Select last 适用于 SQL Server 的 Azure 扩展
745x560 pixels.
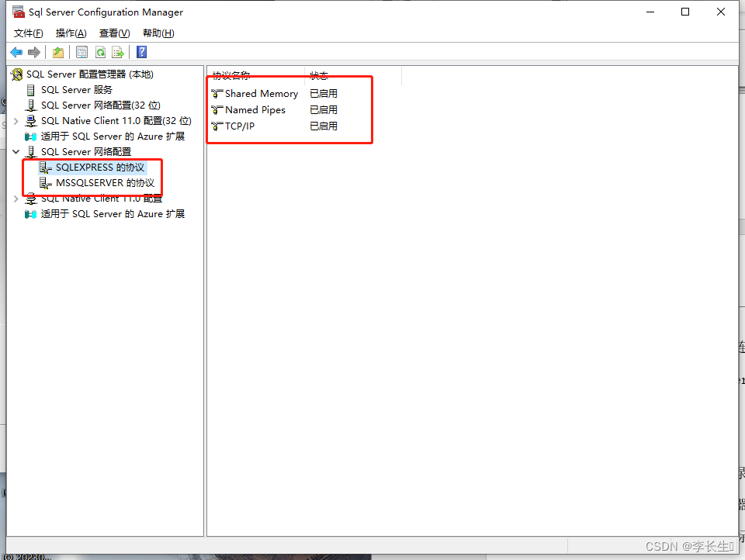tap(113, 214)
